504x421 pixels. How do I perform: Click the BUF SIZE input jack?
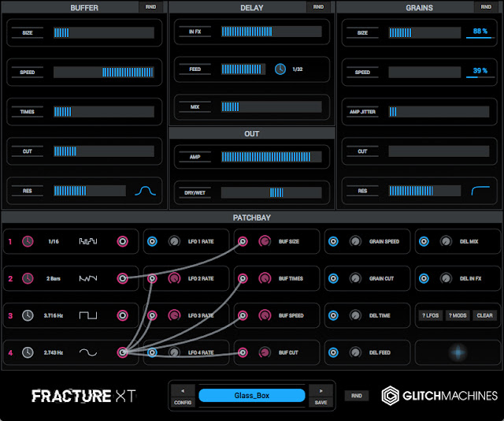click(243, 241)
